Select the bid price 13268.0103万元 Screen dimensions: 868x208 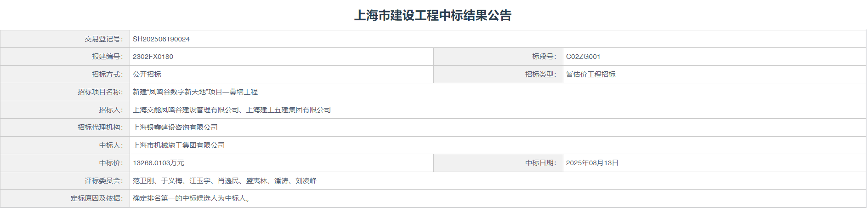159,163
